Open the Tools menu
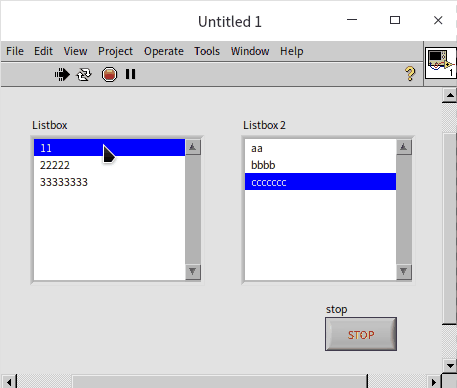This screenshot has height=388, width=457. pos(207,51)
